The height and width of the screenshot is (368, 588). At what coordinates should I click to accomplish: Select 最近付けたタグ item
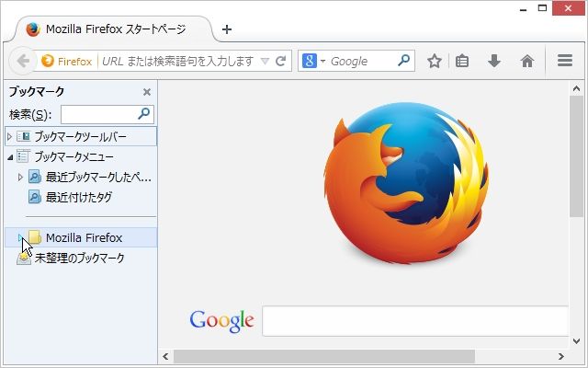pos(79,197)
